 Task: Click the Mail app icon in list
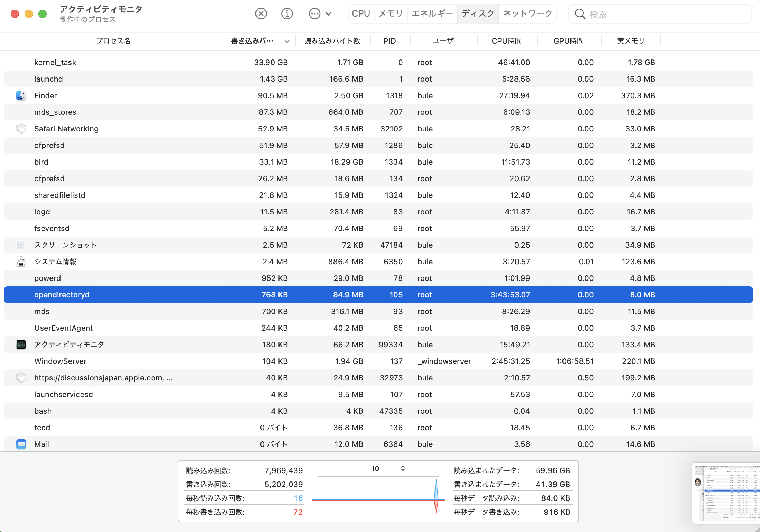[x=21, y=444]
